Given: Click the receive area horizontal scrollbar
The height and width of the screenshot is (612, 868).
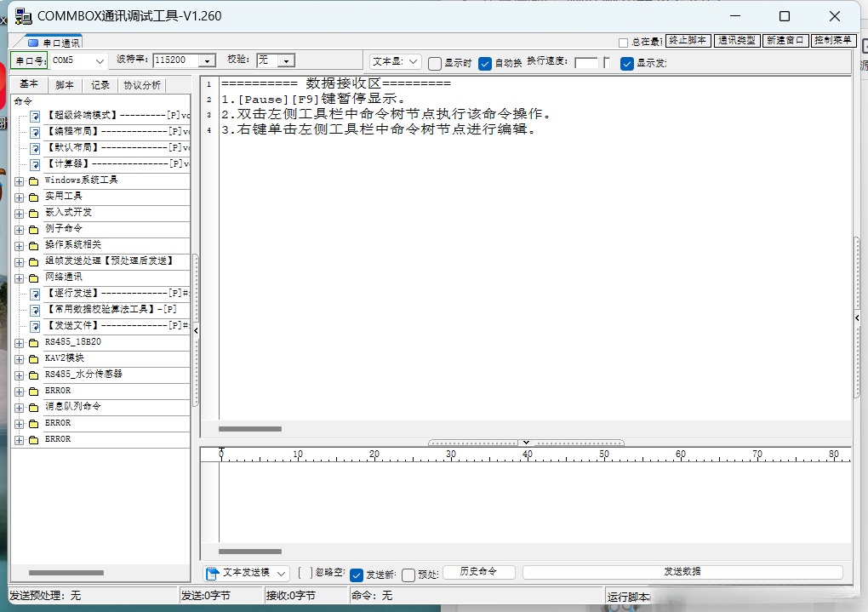Looking at the screenshot, I should click(x=250, y=429).
